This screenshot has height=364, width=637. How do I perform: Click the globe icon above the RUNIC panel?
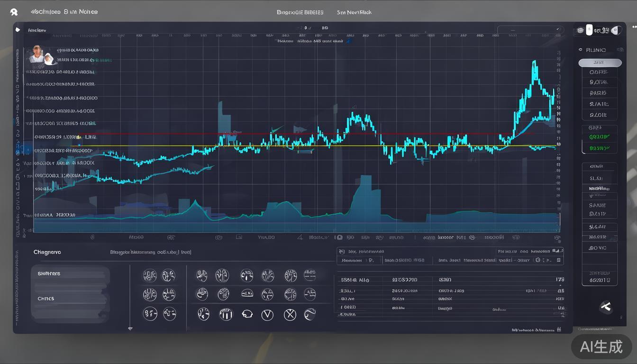tap(580, 30)
